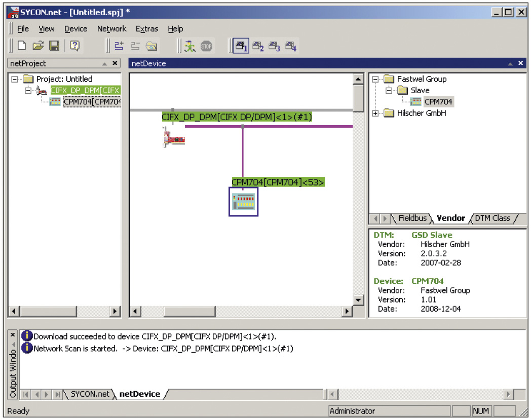The height and width of the screenshot is (420, 531).
Task: Open the File menu
Action: pos(23,29)
